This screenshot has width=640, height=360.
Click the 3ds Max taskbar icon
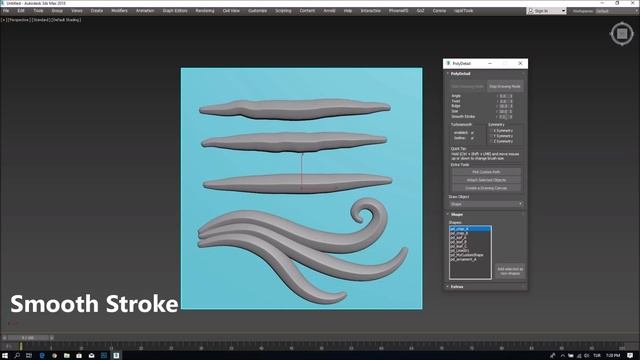(116, 356)
